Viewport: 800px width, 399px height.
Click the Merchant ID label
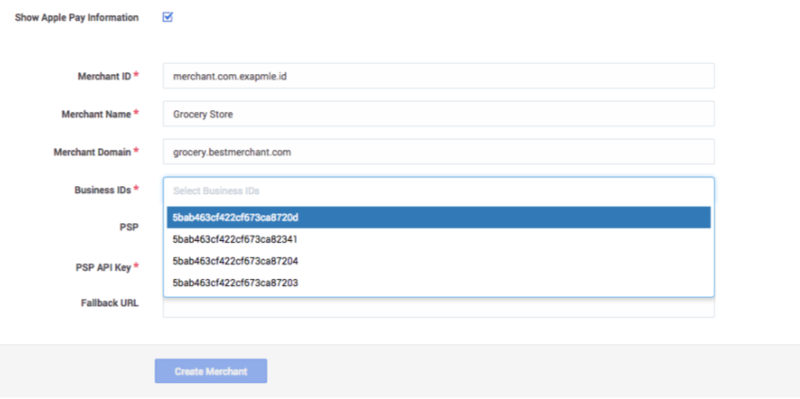tap(104, 77)
